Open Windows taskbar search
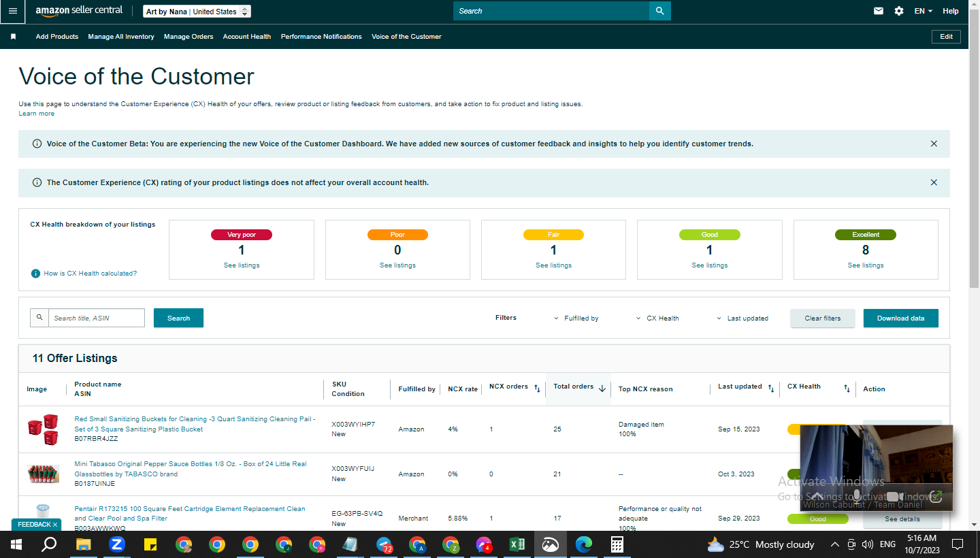The height and width of the screenshot is (558, 980). click(49, 544)
